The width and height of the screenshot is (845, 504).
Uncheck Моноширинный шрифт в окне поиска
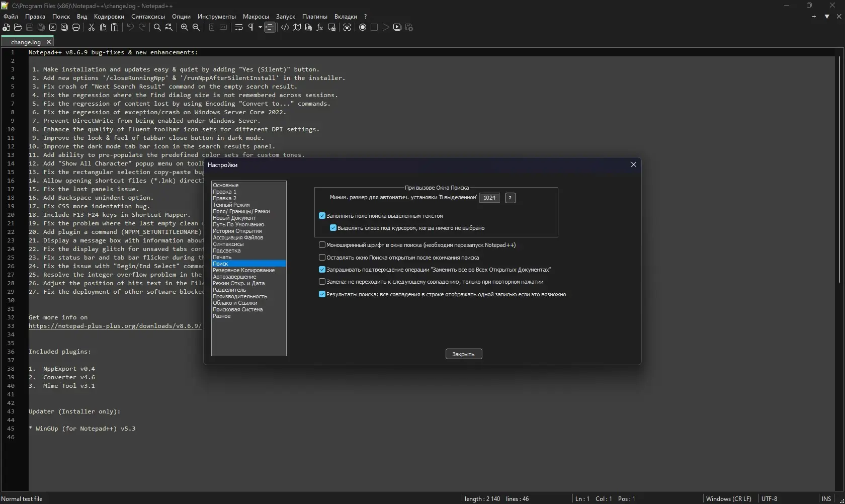click(x=322, y=245)
